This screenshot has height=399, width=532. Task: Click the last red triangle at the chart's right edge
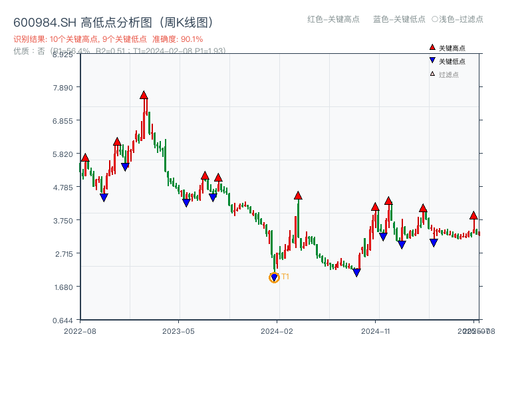click(x=474, y=217)
